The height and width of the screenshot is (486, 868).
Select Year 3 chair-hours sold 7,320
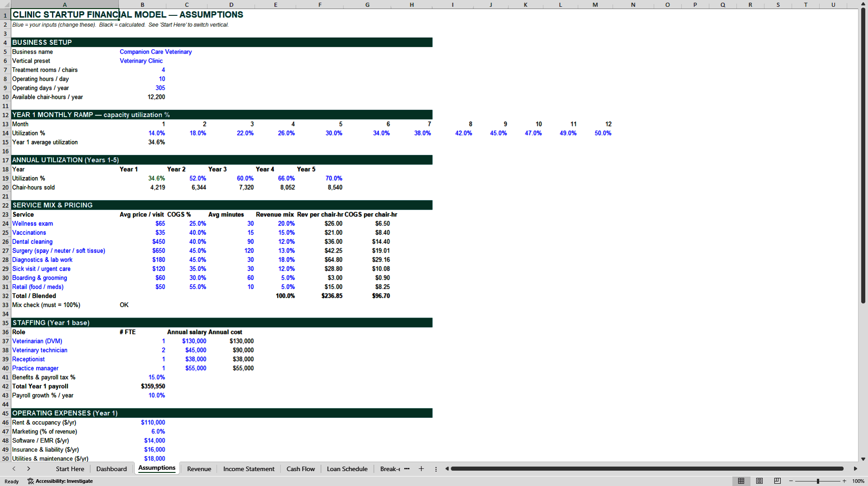tap(231, 187)
